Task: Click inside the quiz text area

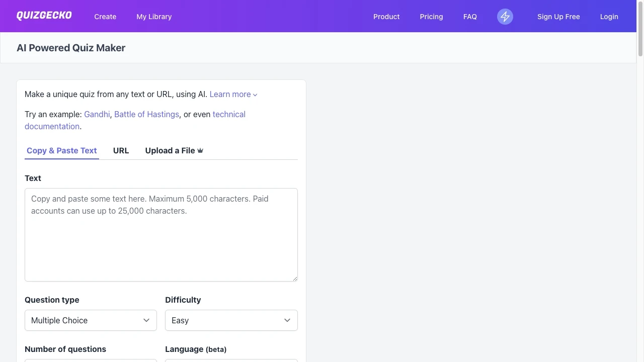Action: [x=161, y=235]
